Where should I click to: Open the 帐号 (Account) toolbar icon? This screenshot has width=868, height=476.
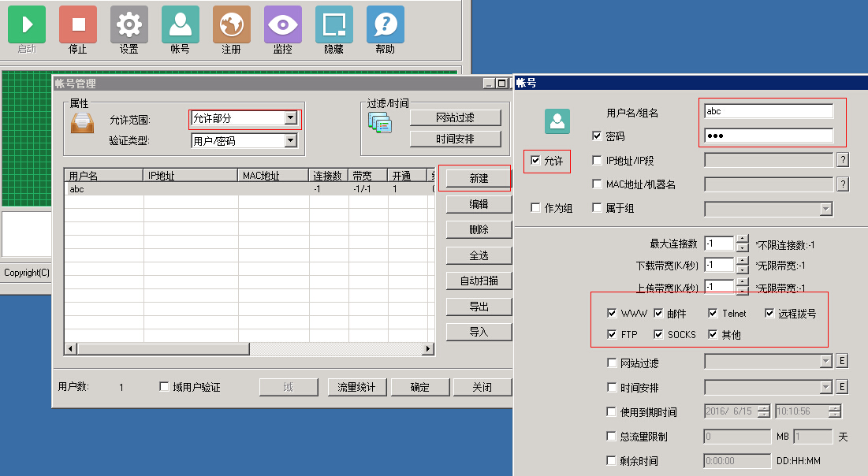coord(181,24)
